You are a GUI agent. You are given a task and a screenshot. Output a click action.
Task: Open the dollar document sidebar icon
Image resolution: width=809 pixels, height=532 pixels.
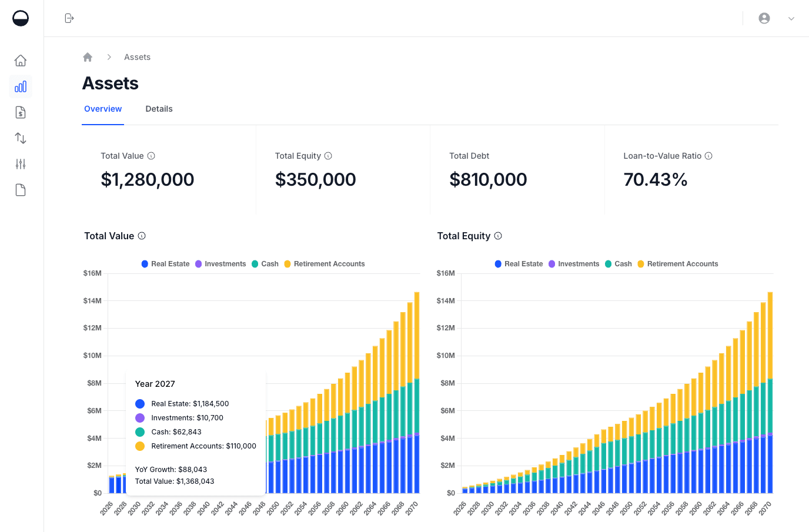(21, 112)
